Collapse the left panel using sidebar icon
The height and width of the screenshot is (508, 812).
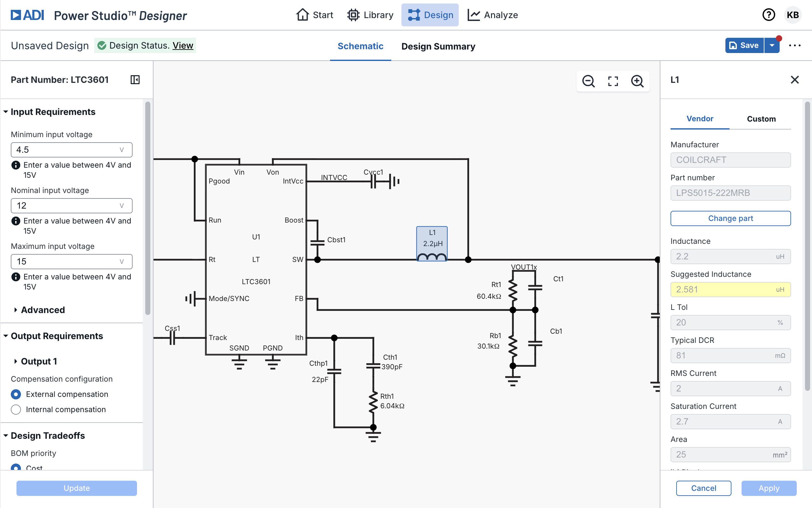point(135,80)
